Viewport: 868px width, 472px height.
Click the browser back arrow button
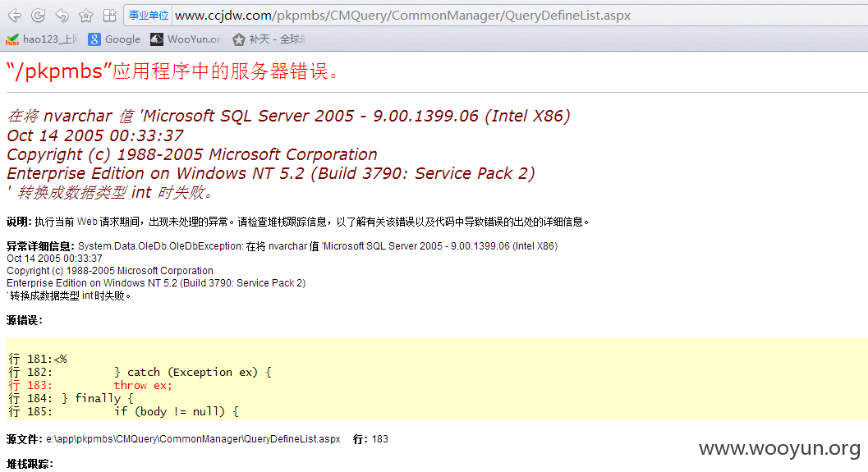[15, 16]
